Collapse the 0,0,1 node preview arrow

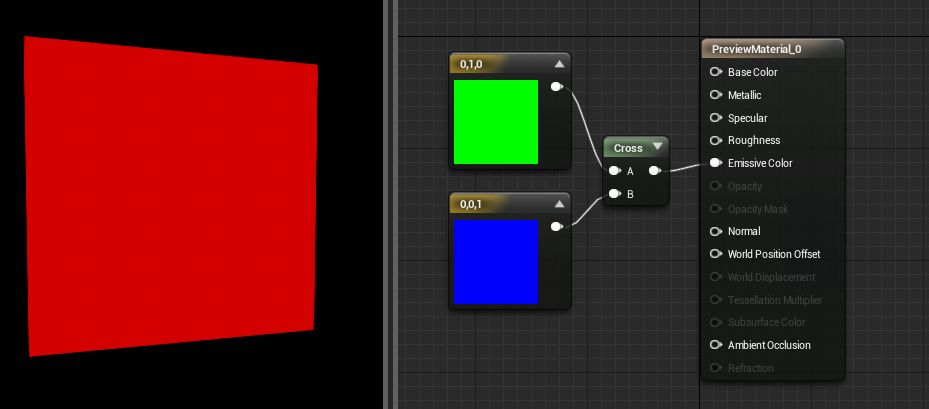[x=559, y=204]
